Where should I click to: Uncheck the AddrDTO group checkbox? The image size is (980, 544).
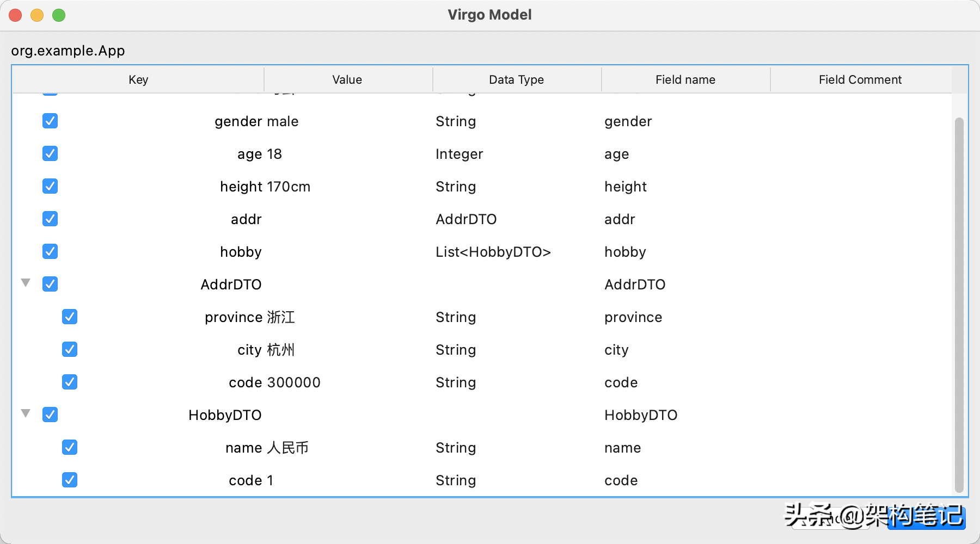click(x=50, y=284)
